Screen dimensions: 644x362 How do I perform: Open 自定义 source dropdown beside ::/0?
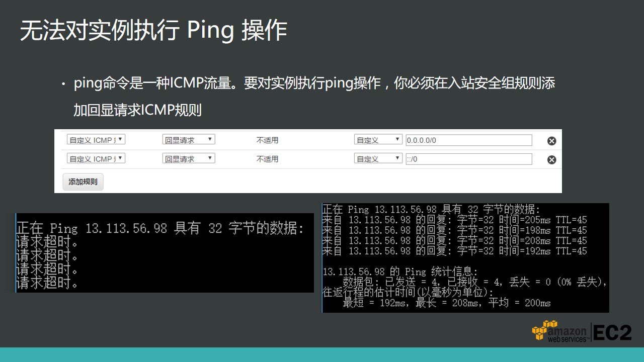coord(378,158)
